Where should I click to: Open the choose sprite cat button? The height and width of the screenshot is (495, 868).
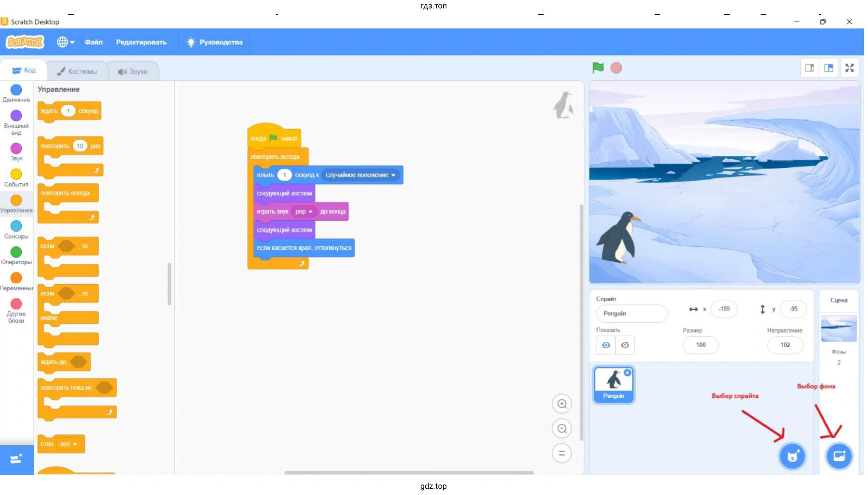[x=792, y=456]
